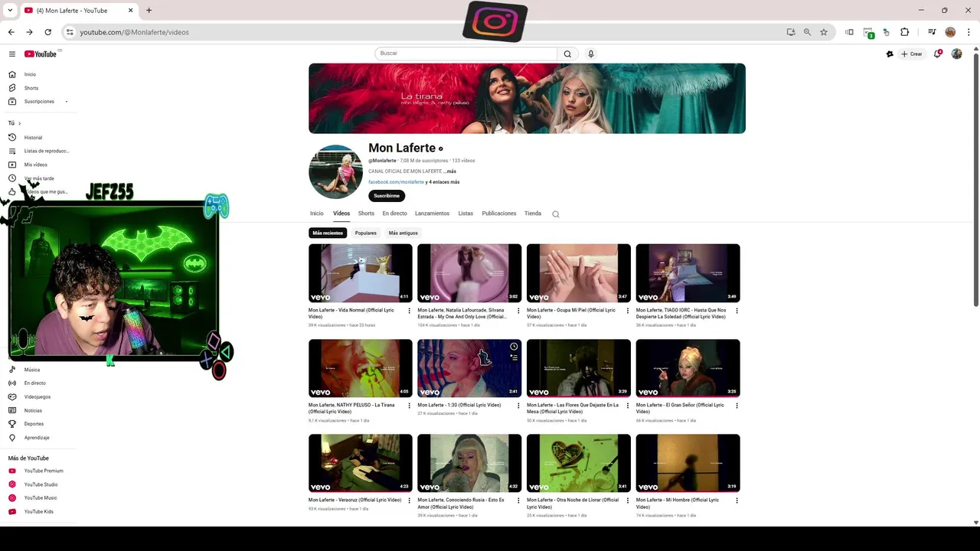Viewport: 980px width, 551px height.
Task: Open options for Vida Normal video
Action: tap(409, 311)
